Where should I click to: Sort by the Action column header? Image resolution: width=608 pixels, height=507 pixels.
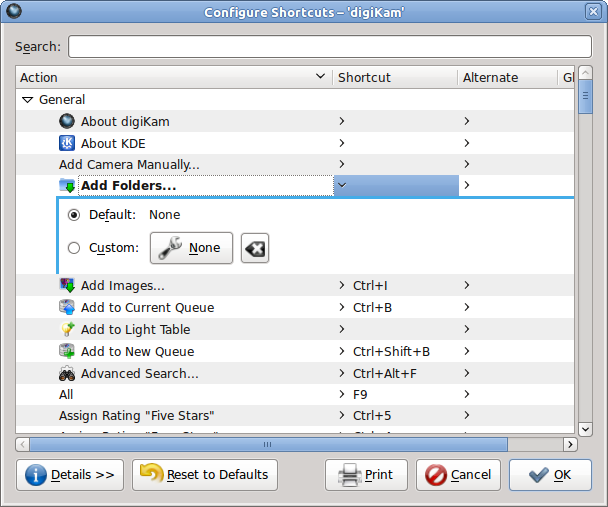click(x=174, y=78)
